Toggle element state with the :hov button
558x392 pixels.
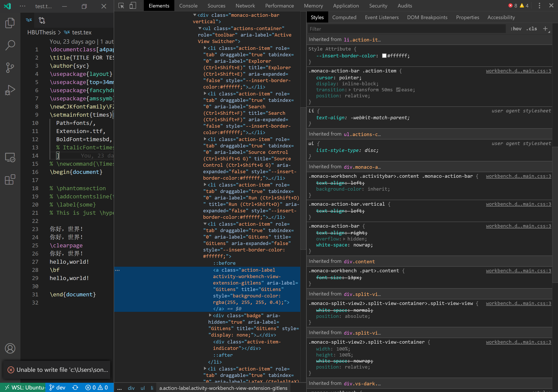pos(516,28)
